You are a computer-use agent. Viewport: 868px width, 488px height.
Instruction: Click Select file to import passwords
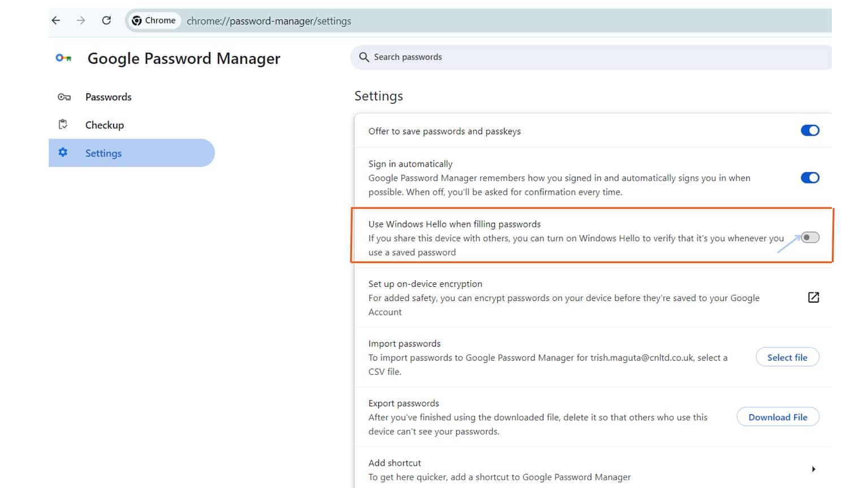tap(787, 357)
